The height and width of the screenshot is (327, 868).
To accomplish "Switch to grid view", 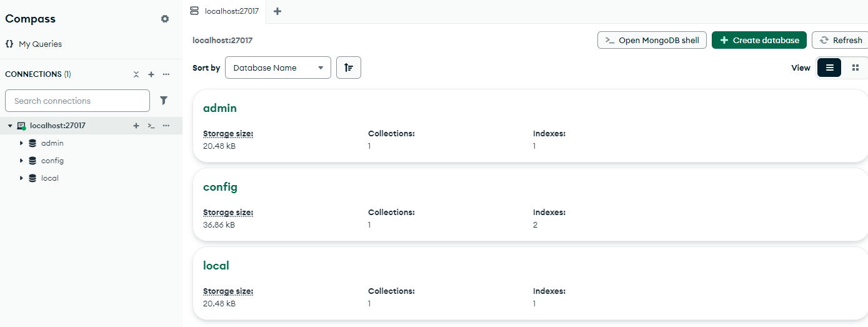I will click(856, 68).
